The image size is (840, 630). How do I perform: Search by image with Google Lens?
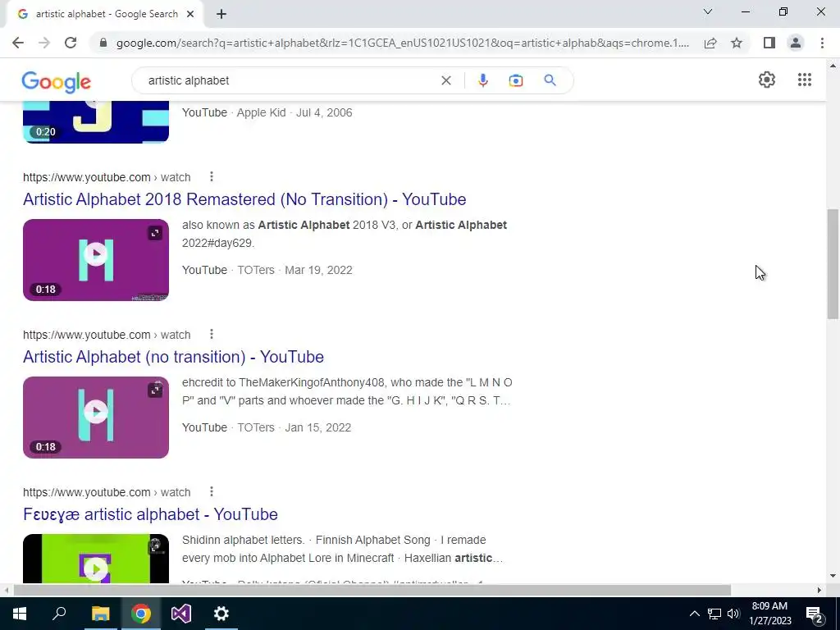coord(515,80)
